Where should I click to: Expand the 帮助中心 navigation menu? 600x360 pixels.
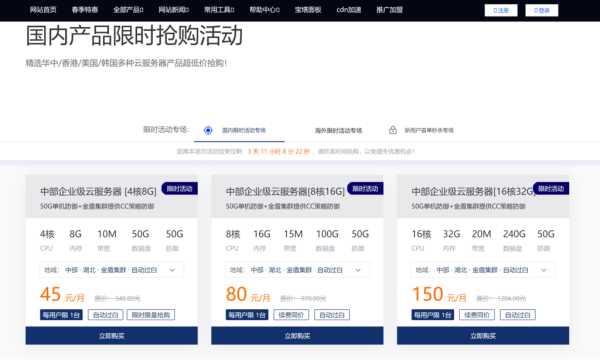(264, 10)
